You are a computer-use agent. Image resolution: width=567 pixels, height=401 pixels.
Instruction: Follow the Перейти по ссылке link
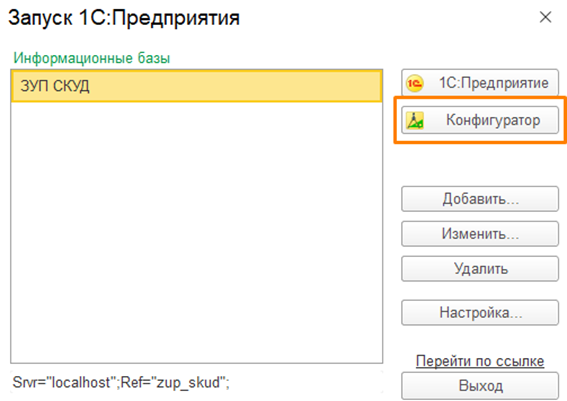[480, 361]
